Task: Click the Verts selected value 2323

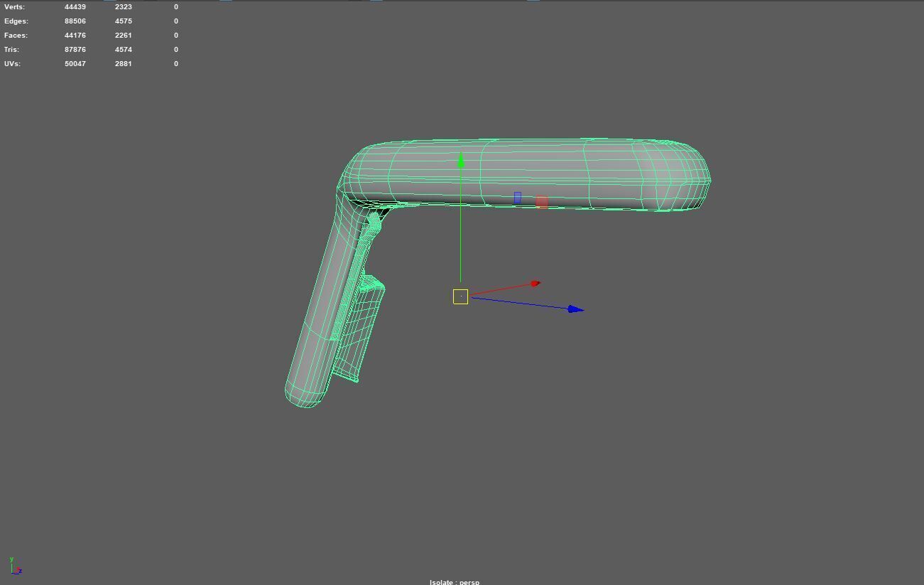Action: pos(124,6)
